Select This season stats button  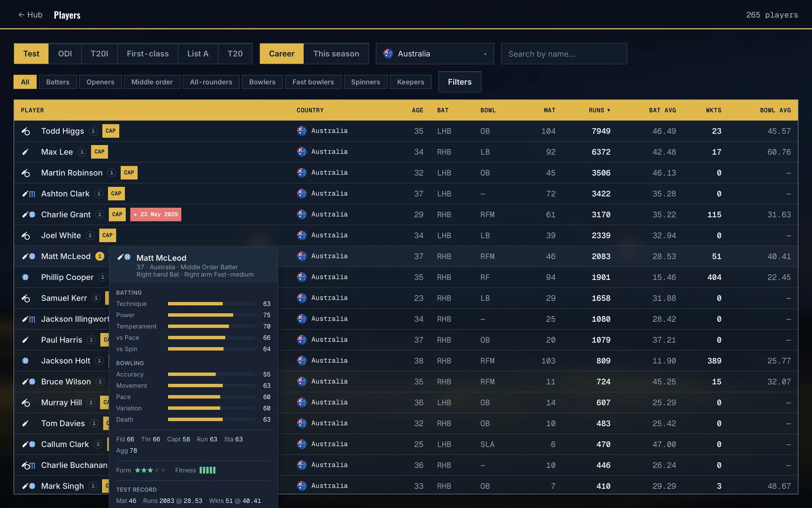[x=336, y=54]
